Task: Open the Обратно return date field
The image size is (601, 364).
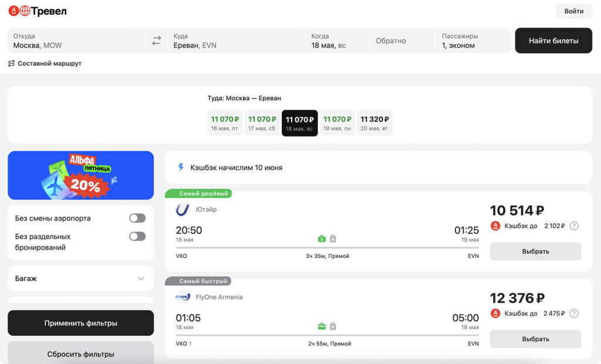Action: click(402, 40)
